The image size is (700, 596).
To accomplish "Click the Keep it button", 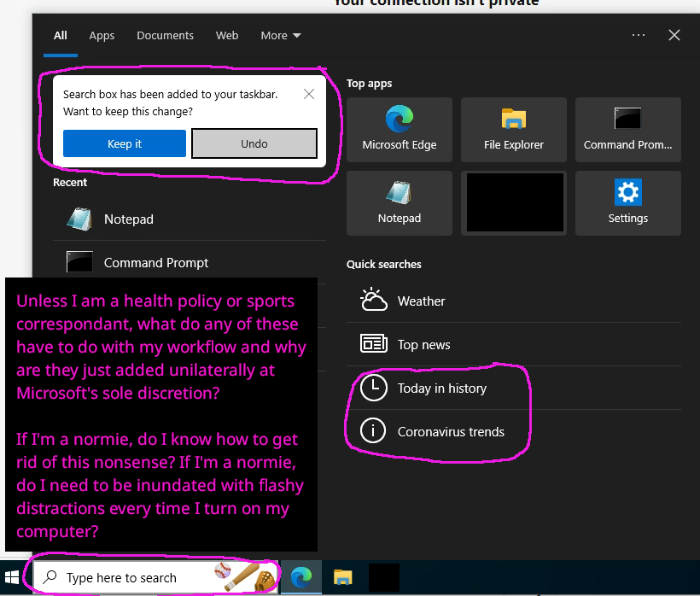I will pos(125,143).
